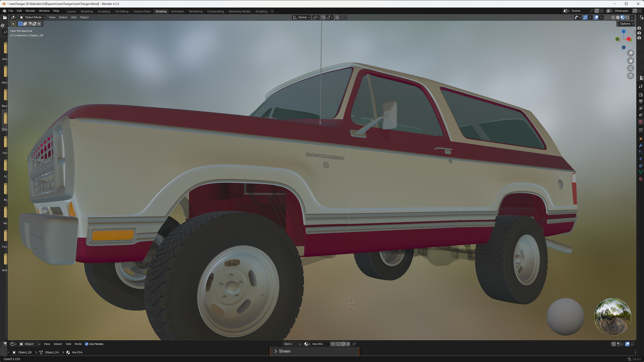The height and width of the screenshot is (362, 644).
Task: Toggle proportional editing button
Action: [x=337, y=17]
